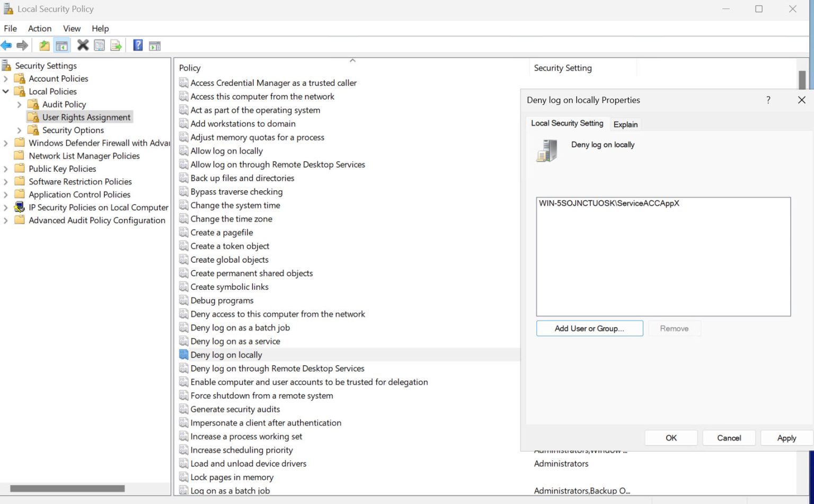814x504 pixels.
Task: Switch to the Explain tab
Action: pos(625,124)
